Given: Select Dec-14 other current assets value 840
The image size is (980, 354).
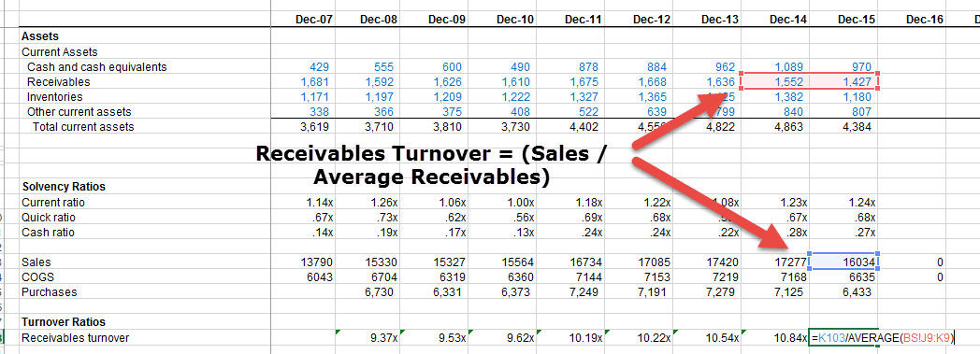Looking at the screenshot, I should [x=774, y=112].
